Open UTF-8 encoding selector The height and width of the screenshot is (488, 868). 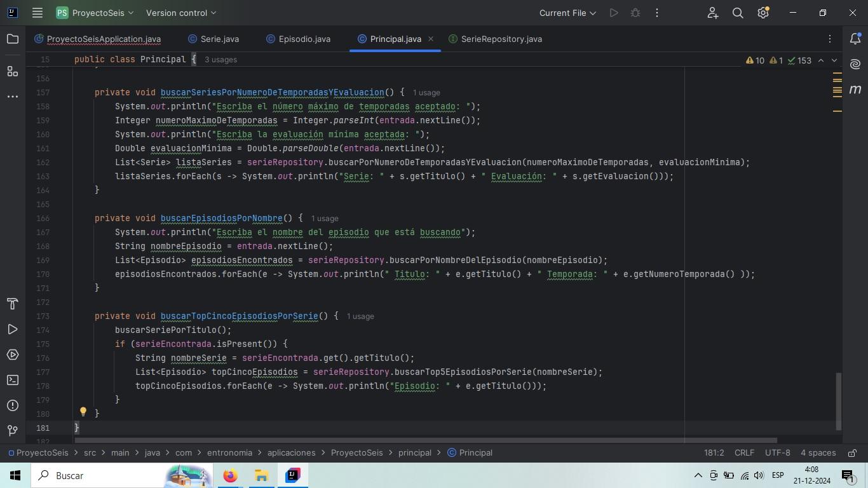(778, 453)
